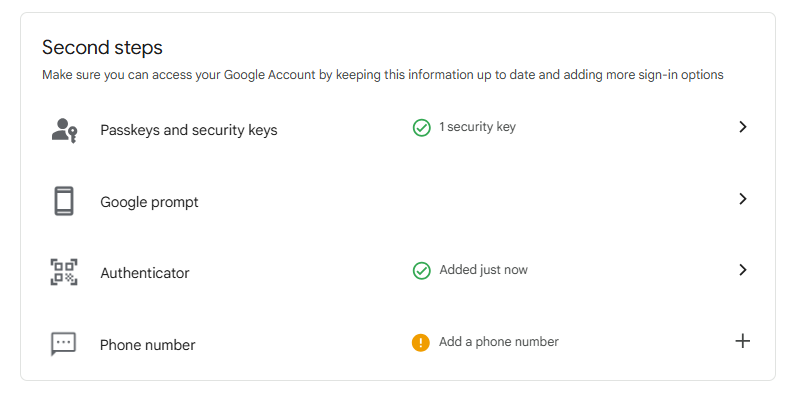Click the "Add a phone number" link text
Screen dimensions: 801x394
tap(499, 341)
